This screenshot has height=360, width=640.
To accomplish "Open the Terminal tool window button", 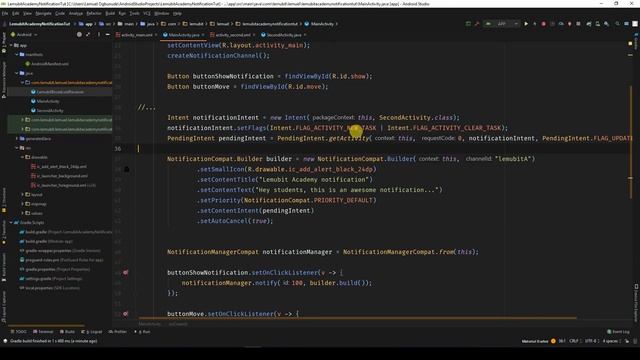I will coord(43,332).
